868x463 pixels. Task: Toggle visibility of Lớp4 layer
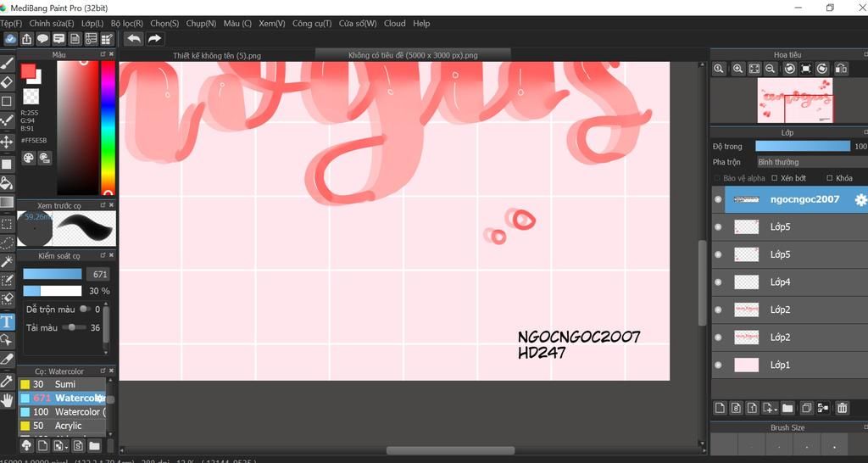coord(718,282)
